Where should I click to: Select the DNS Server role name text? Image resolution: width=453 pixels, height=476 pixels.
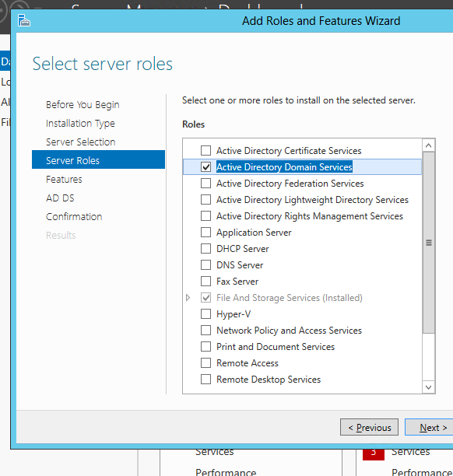240,265
